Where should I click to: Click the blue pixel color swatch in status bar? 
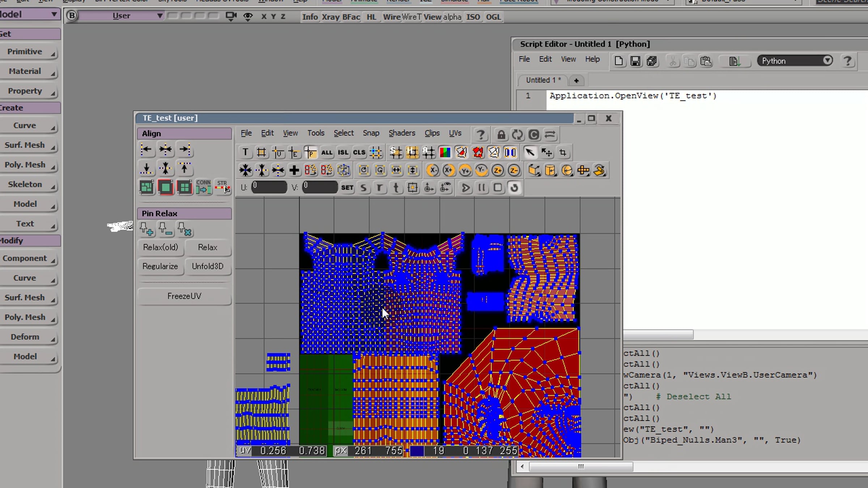click(417, 451)
